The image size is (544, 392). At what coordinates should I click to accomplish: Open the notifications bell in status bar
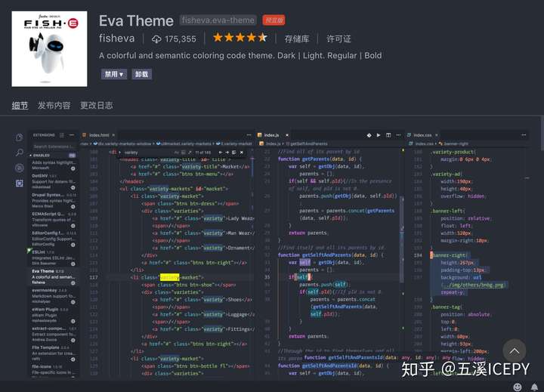click(534, 387)
